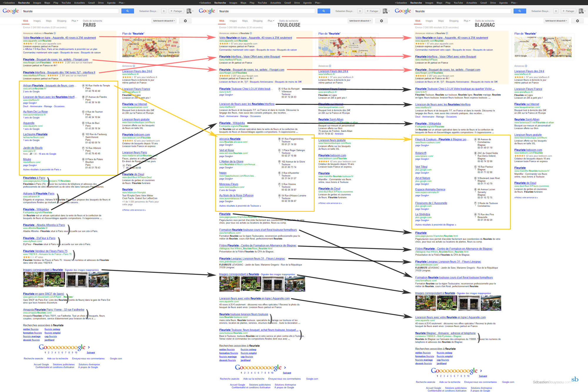Viewport: 588px width, 392px height.
Task: Click info icon next to Toulouse Annonces relatives
Action: pyautogui.click(x=251, y=33)
